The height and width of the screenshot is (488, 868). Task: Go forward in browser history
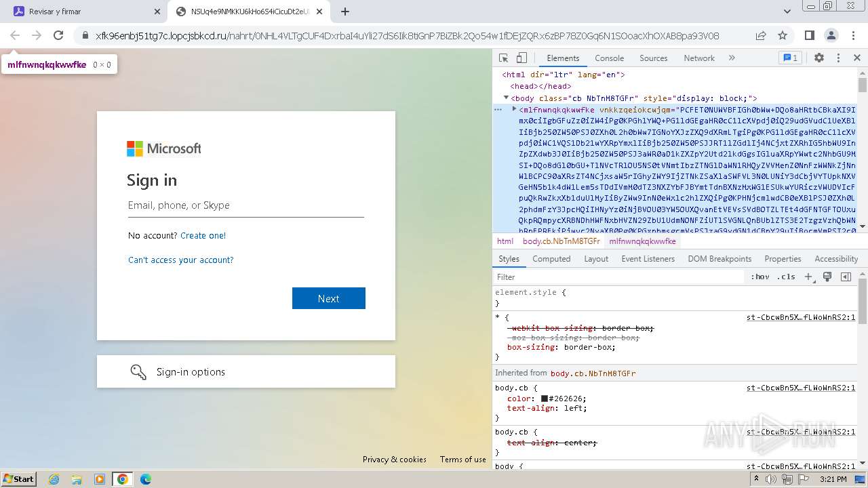pyautogui.click(x=37, y=35)
